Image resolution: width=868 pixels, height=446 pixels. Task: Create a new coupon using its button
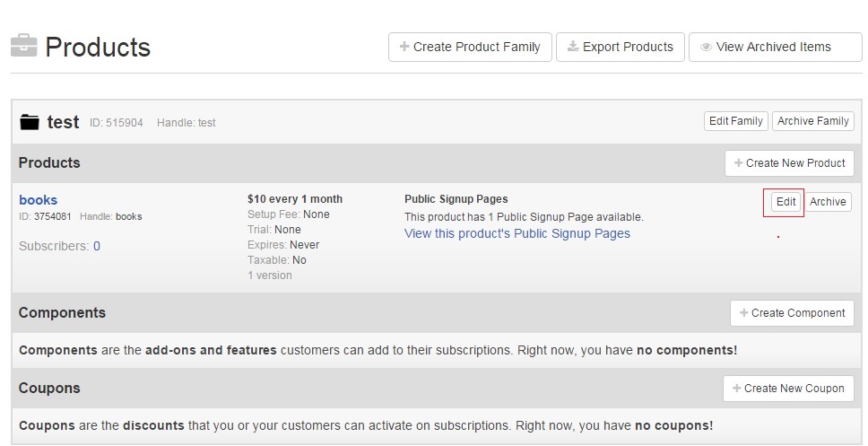pyautogui.click(x=788, y=389)
